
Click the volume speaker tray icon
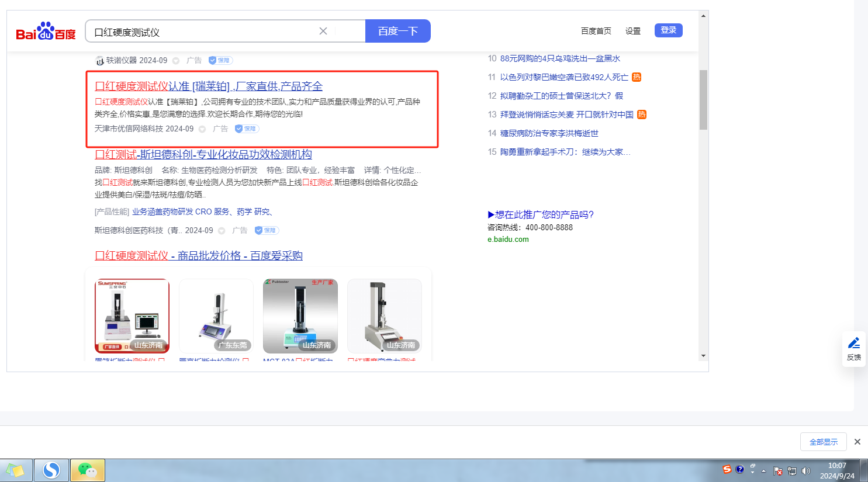coord(806,471)
